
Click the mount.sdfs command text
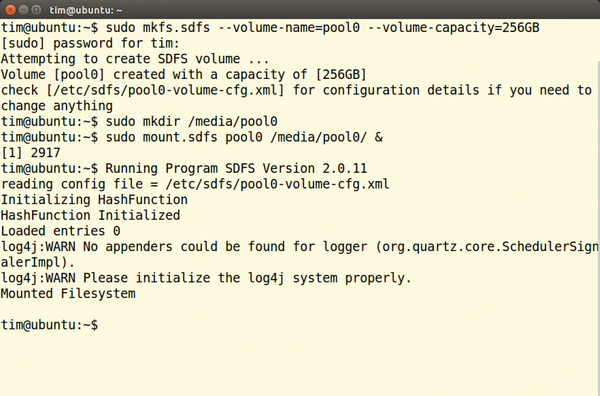coord(180,137)
